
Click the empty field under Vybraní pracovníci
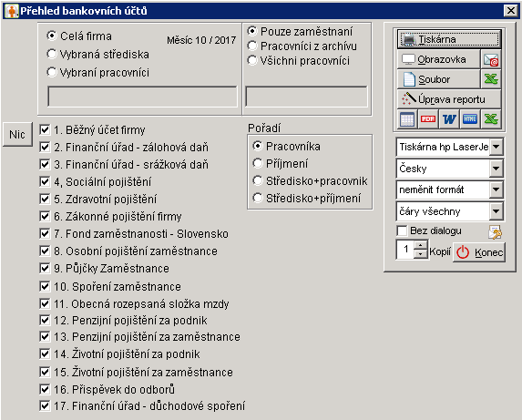(x=142, y=97)
